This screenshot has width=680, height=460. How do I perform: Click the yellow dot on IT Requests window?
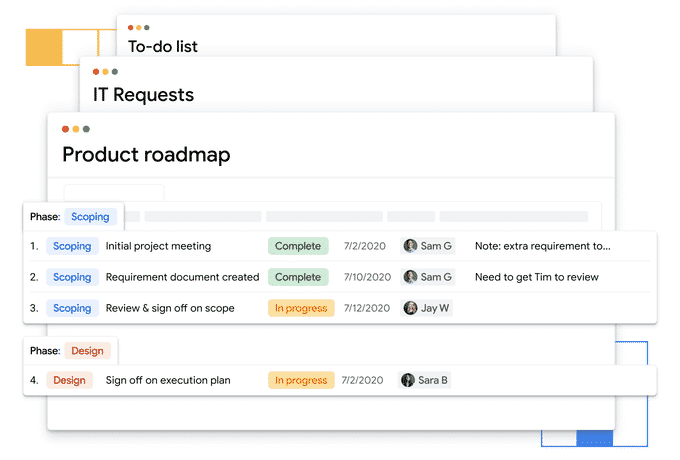pyautogui.click(x=105, y=72)
